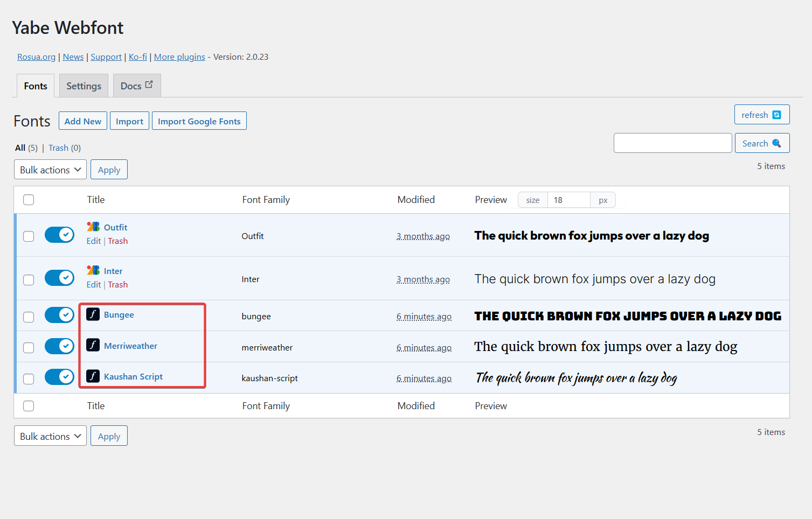Check the select-all checkbox in table header
The height and width of the screenshot is (519, 812).
(29, 200)
